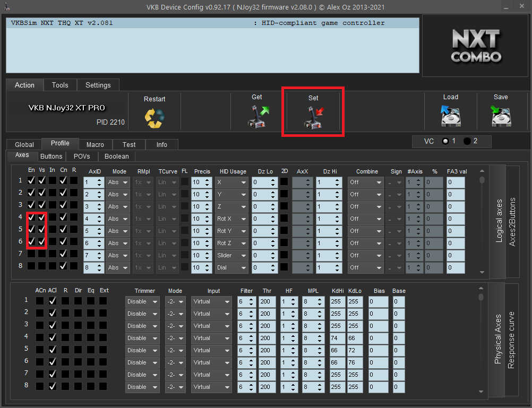Open HID Usage dropdown showing Dial
Viewport: 532px width, 408px height.
point(231,268)
